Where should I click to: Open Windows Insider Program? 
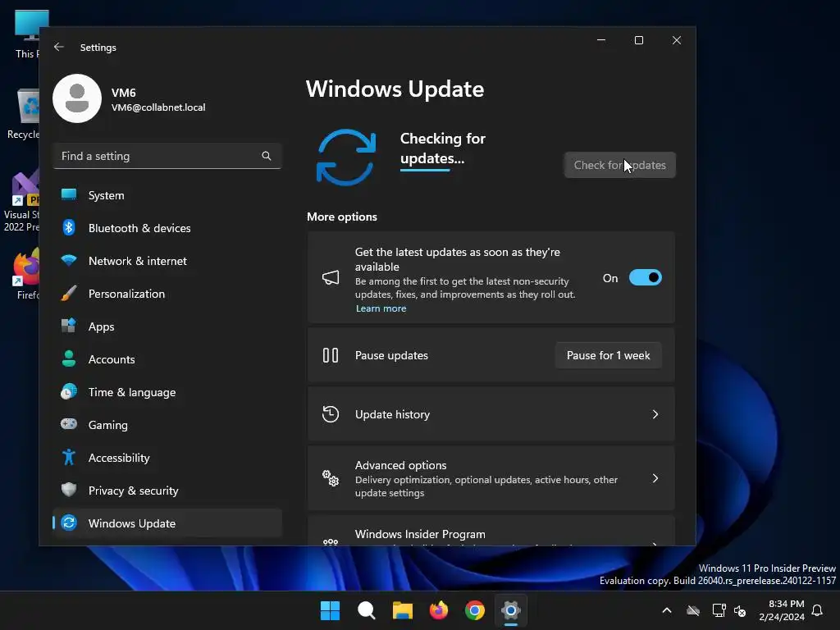pos(491,532)
